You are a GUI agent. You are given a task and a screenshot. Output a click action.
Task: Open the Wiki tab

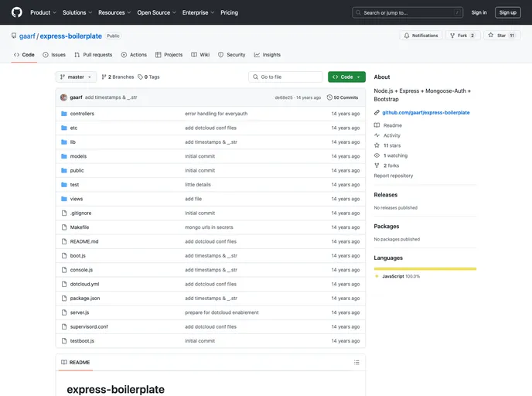pos(200,55)
